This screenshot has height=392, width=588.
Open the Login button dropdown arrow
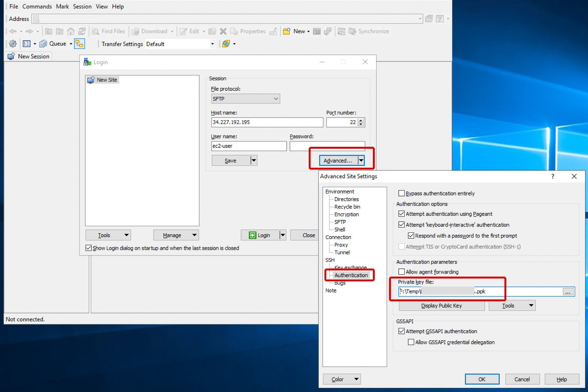coord(282,235)
